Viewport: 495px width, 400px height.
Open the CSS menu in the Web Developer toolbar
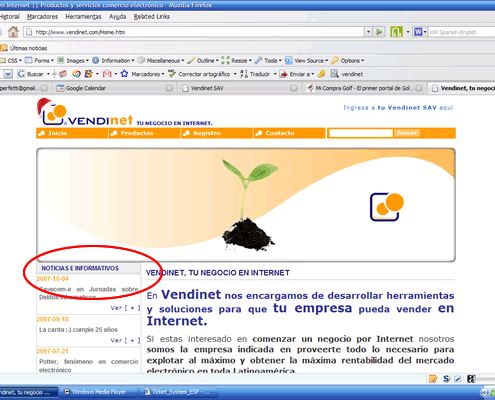pos(11,61)
